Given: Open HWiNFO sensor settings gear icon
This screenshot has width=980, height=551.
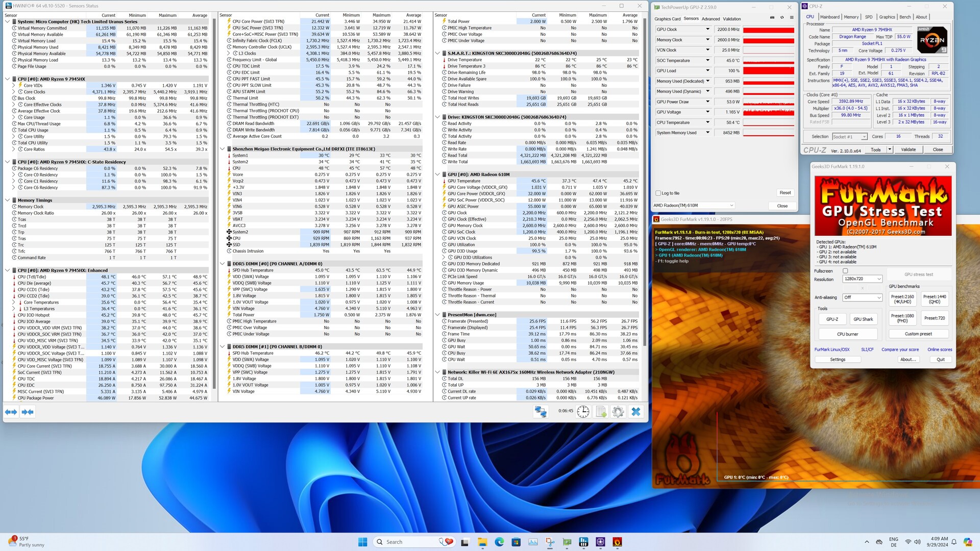Looking at the screenshot, I should point(618,412).
